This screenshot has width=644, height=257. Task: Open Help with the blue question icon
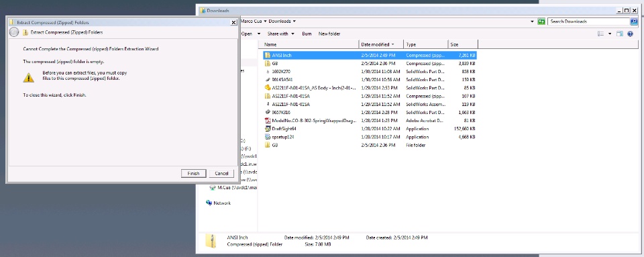coord(631,34)
